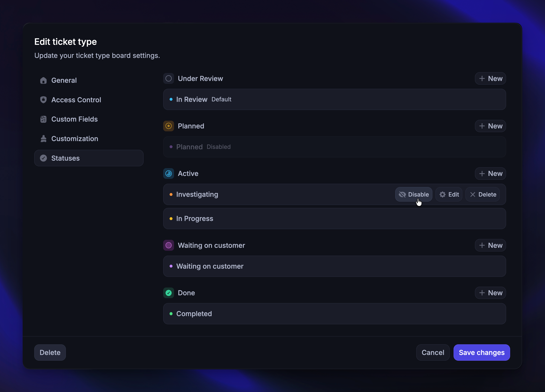Add a new status under Done
545x392 pixels.
pyautogui.click(x=490, y=293)
